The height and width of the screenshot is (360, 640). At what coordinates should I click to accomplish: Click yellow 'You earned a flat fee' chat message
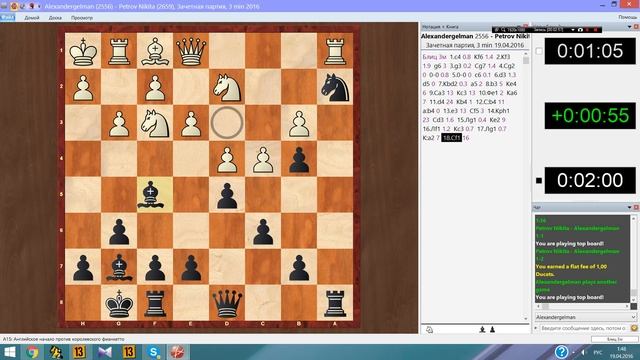pyautogui.click(x=571, y=270)
